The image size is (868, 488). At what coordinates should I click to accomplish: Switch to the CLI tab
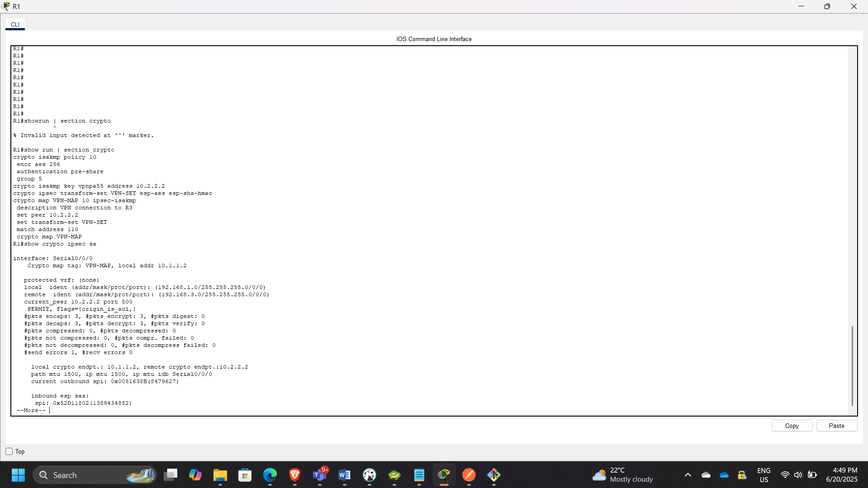tap(15, 24)
